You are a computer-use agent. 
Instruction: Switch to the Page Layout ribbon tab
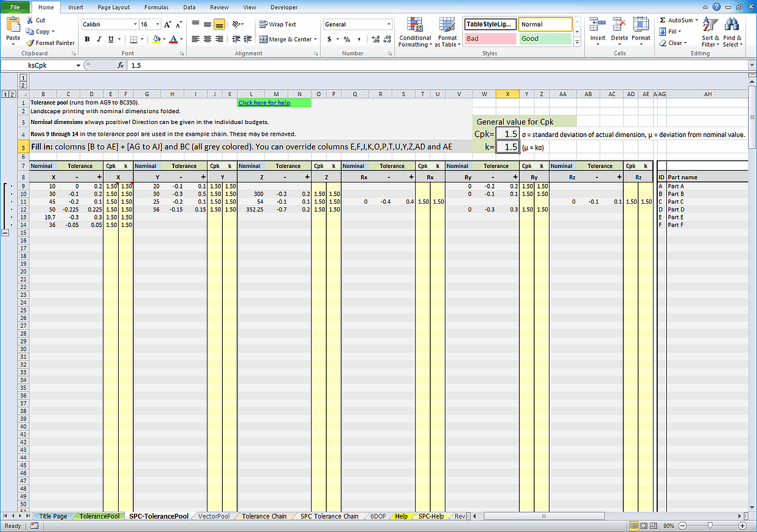pyautogui.click(x=114, y=7)
